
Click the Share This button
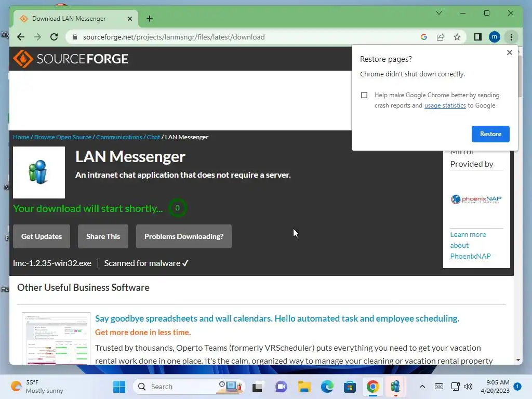[x=103, y=236]
